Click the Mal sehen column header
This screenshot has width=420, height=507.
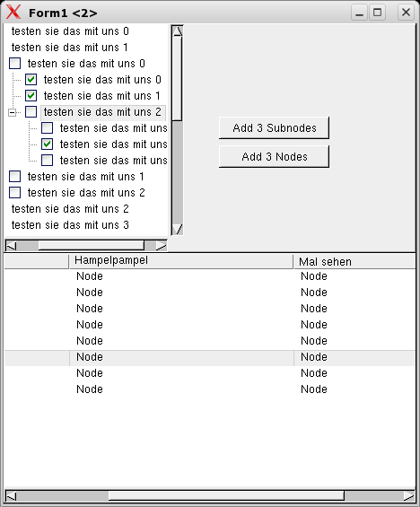pos(354,261)
